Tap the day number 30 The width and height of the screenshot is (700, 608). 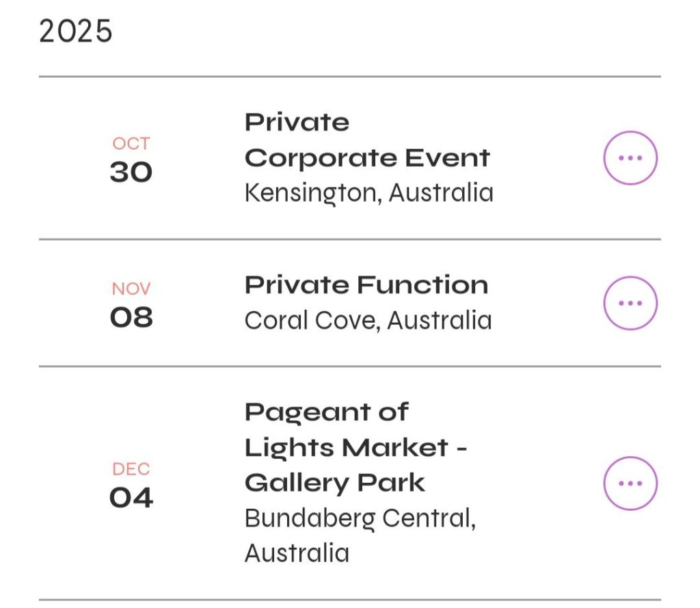131,172
